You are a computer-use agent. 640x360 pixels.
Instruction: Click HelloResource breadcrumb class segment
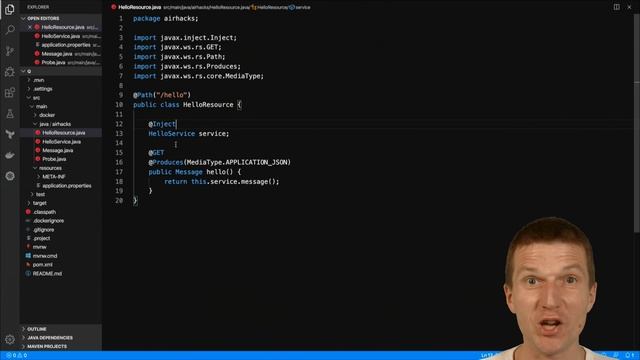(272, 7)
